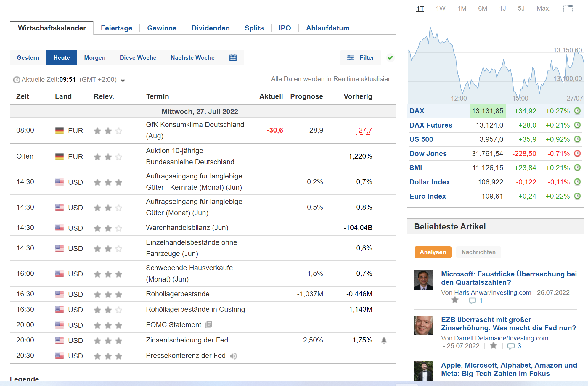Select the Analysen articles toggle

click(433, 252)
